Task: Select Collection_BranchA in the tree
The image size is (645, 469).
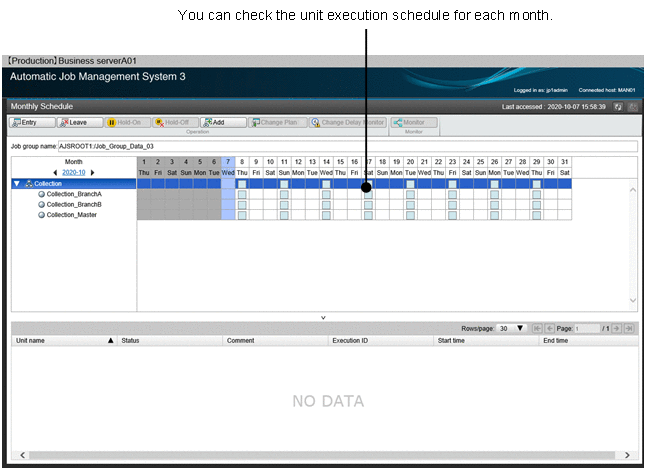Action: pyautogui.click(x=74, y=194)
